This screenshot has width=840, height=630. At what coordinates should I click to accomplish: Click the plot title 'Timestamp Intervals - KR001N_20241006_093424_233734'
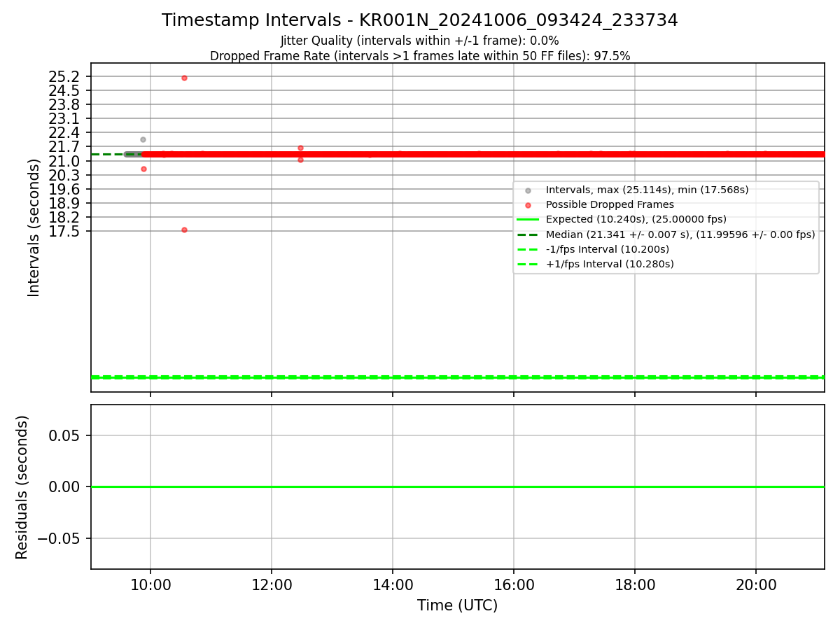click(420, 20)
